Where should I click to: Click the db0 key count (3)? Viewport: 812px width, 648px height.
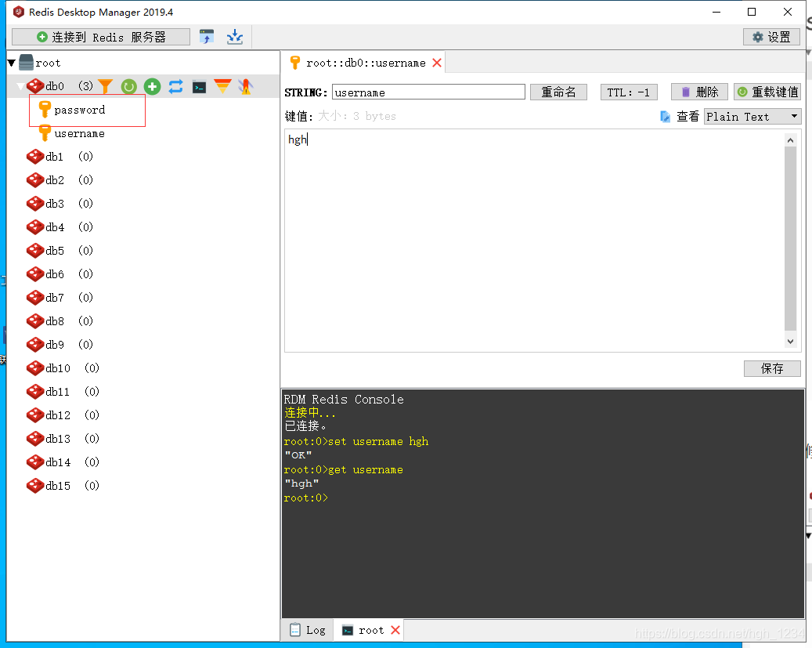click(86, 86)
